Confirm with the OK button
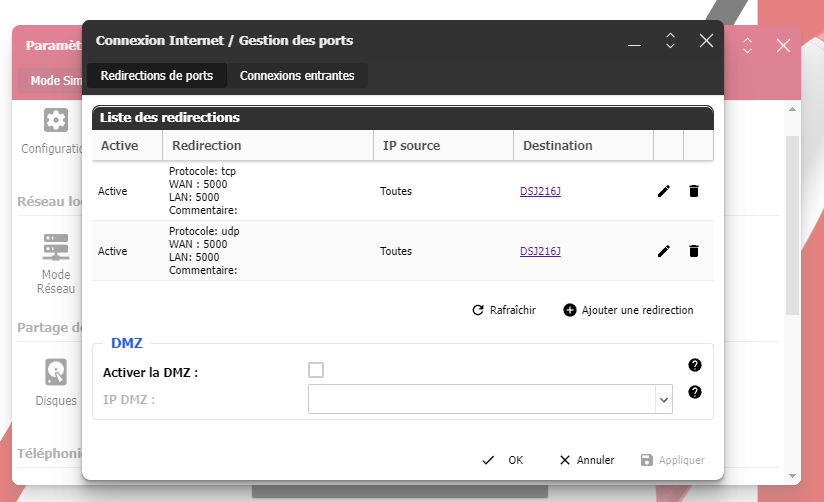 503,460
